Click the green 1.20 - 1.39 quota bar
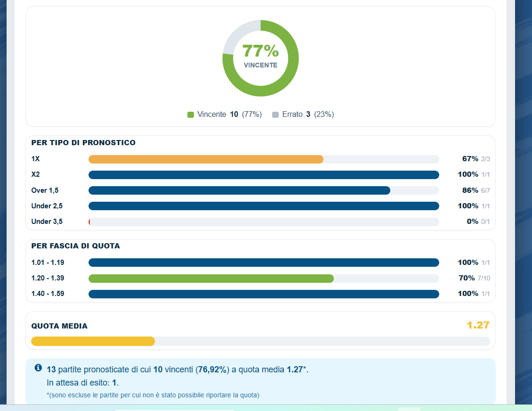The height and width of the screenshot is (411, 532). [x=211, y=279]
